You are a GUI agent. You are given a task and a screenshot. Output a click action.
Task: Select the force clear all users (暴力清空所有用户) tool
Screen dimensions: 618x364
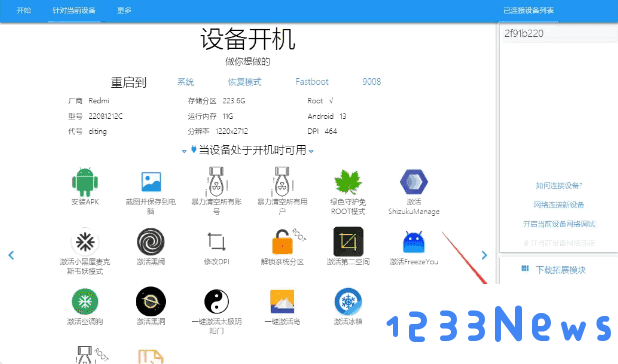(282, 182)
